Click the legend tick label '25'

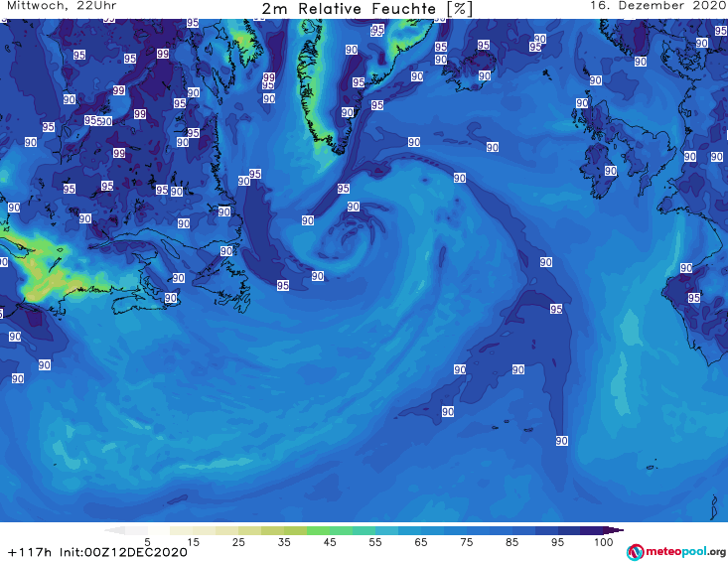pyautogui.click(x=238, y=541)
